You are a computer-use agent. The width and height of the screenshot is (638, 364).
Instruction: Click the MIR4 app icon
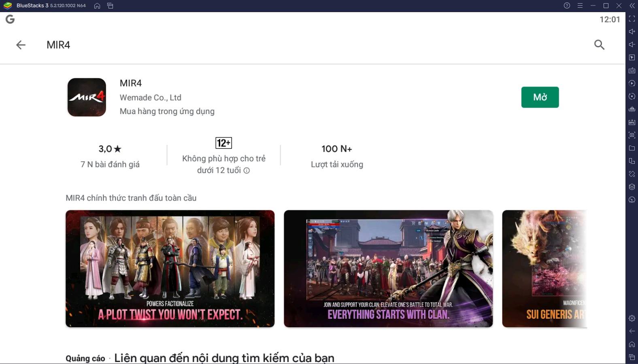[x=87, y=97]
